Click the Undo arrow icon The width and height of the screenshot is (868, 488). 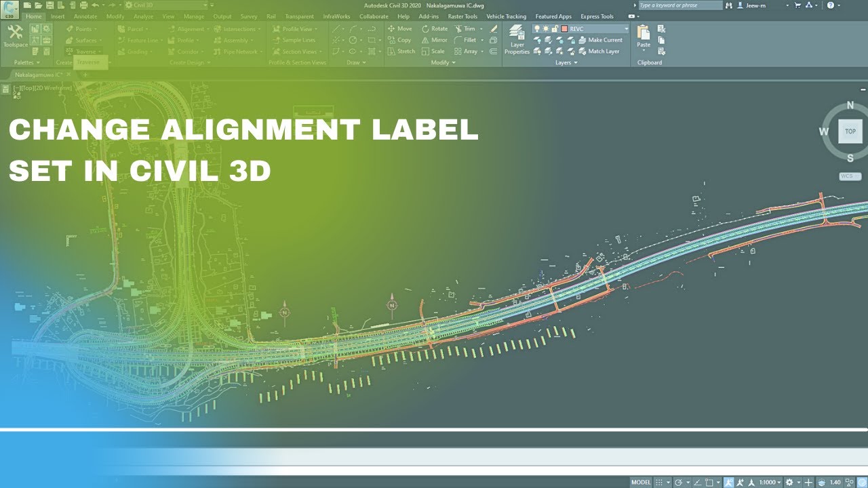(x=95, y=5)
